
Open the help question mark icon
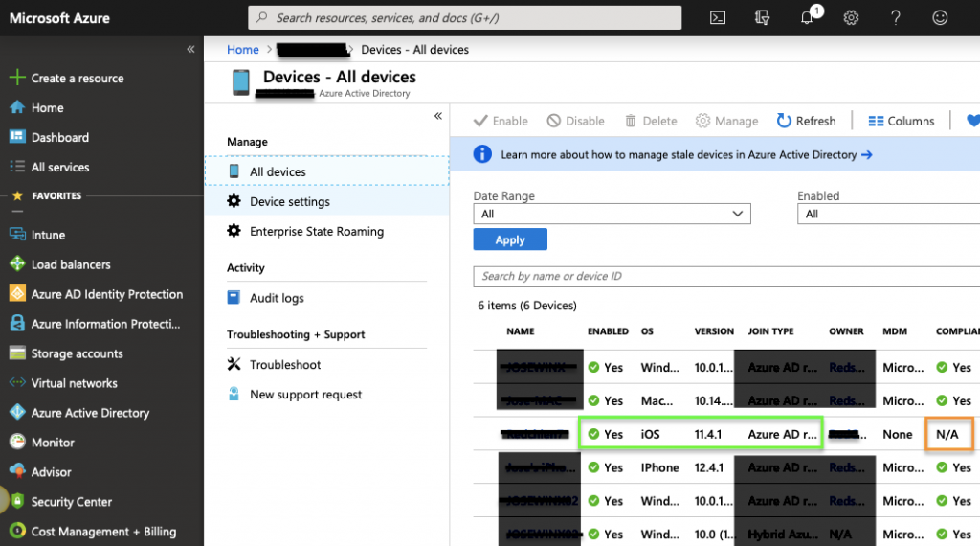tap(895, 17)
